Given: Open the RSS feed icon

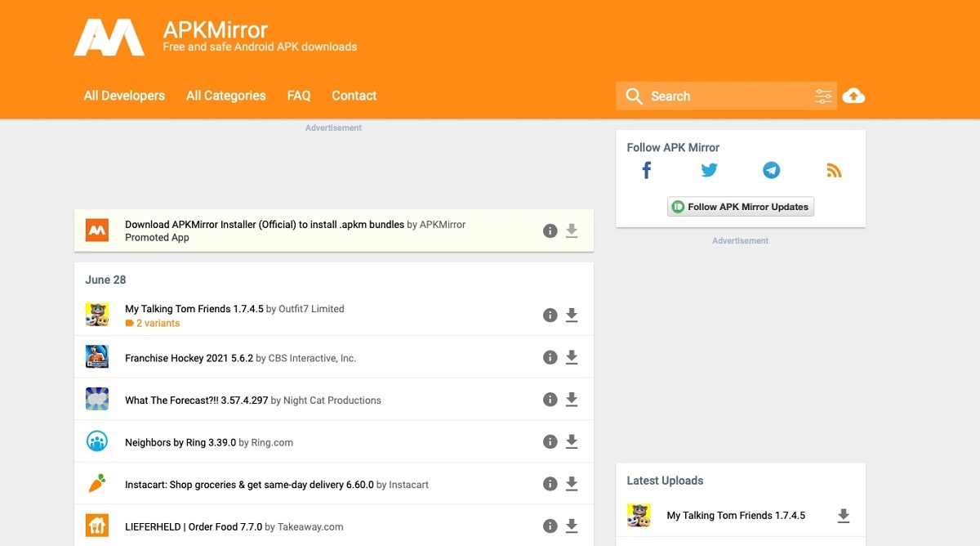Looking at the screenshot, I should coord(834,170).
